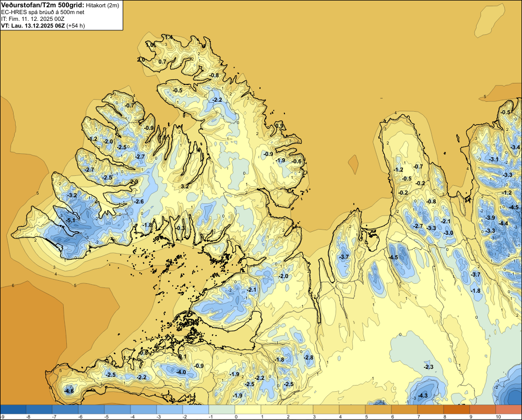The image size is (522, 420).
Task: Click the temperature value '-3.9'
Action: [x=490, y=218]
